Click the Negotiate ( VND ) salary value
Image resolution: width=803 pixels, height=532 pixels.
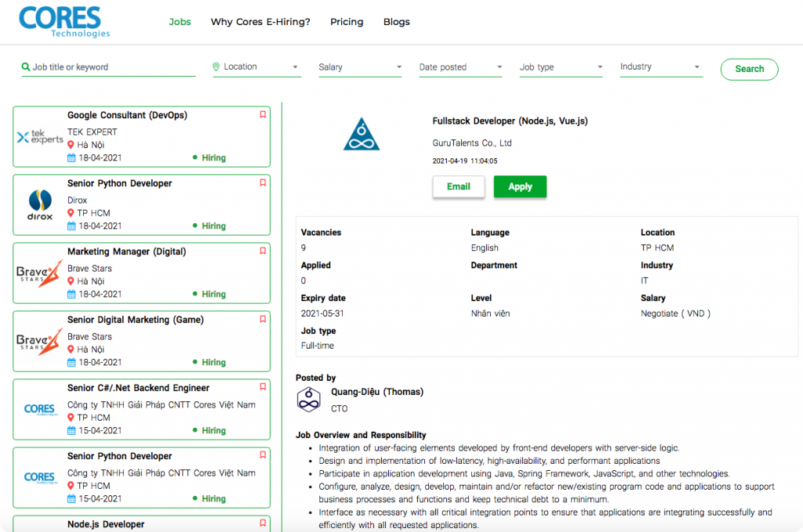tap(675, 313)
